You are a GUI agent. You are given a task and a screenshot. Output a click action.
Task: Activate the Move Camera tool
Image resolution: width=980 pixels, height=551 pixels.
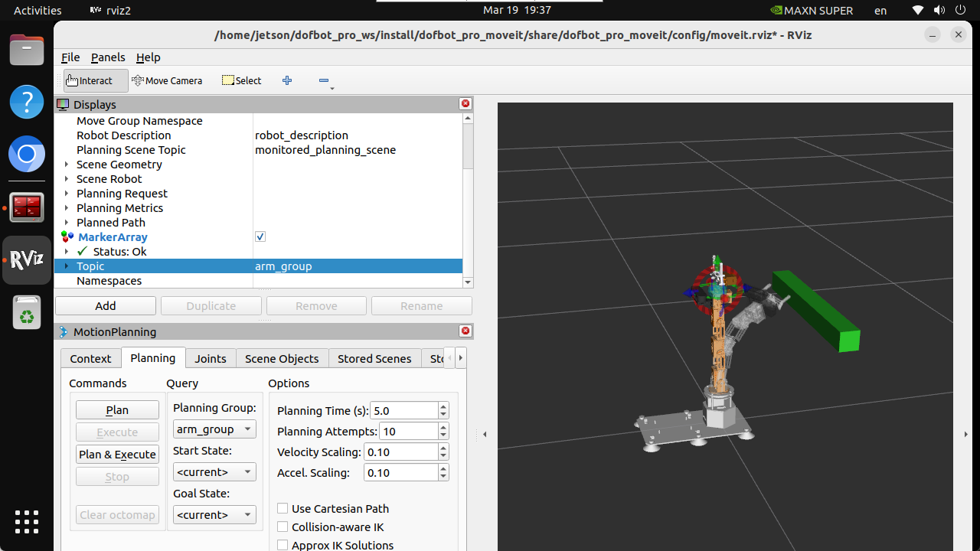167,80
